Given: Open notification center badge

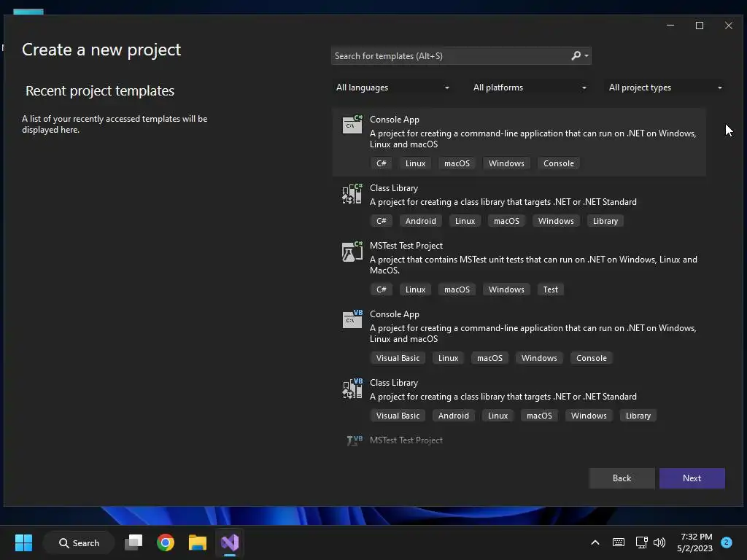Looking at the screenshot, I should [x=727, y=542].
